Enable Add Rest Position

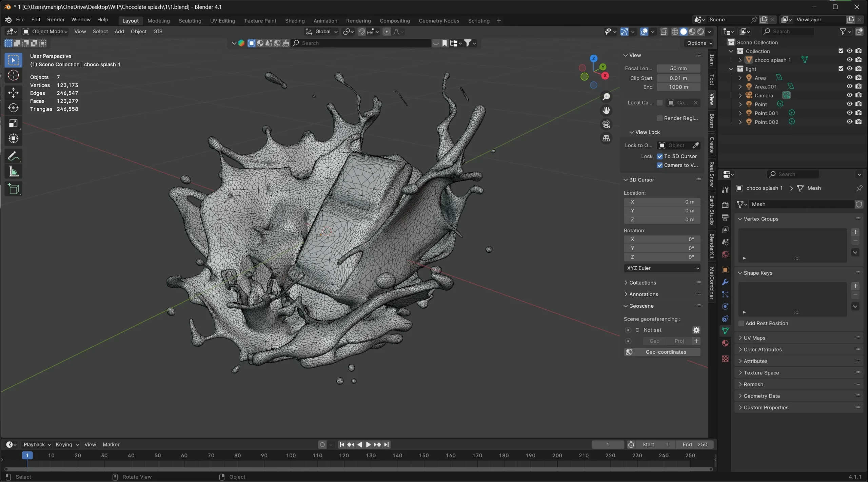click(x=741, y=323)
